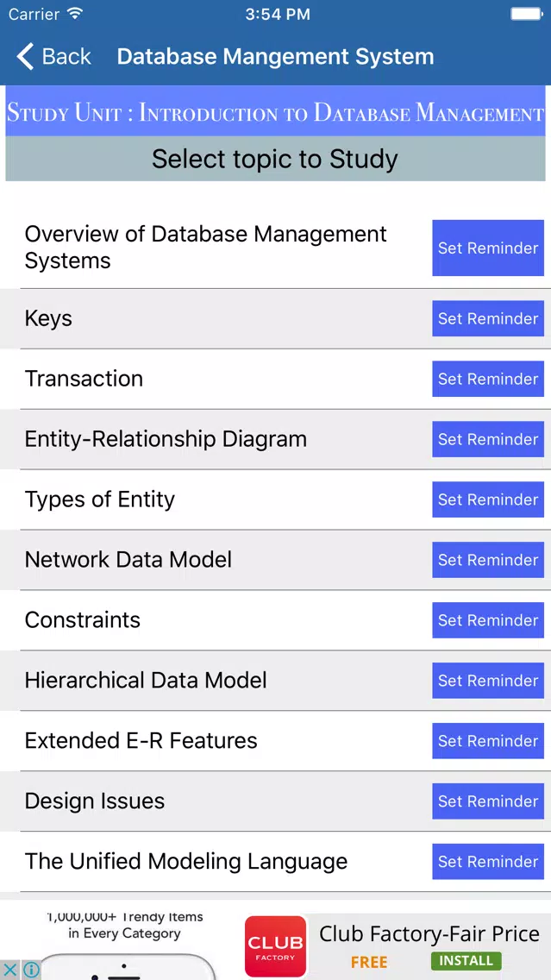Screen dimensions: 551x980
Task: Open the Network Data Model topic
Action: [x=128, y=559]
